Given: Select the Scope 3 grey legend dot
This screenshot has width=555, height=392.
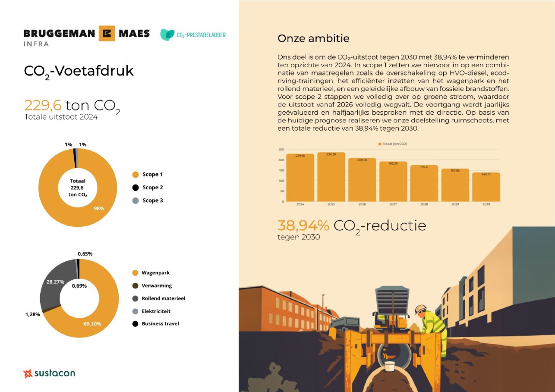Looking at the screenshot, I should [x=136, y=201].
